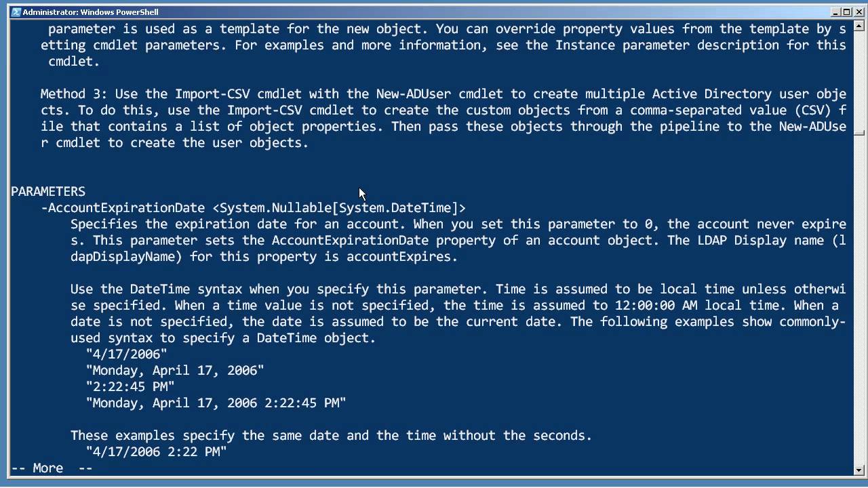This screenshot has width=868, height=488.
Task: Click the vertical scrollbar thumb
Action: (859, 133)
